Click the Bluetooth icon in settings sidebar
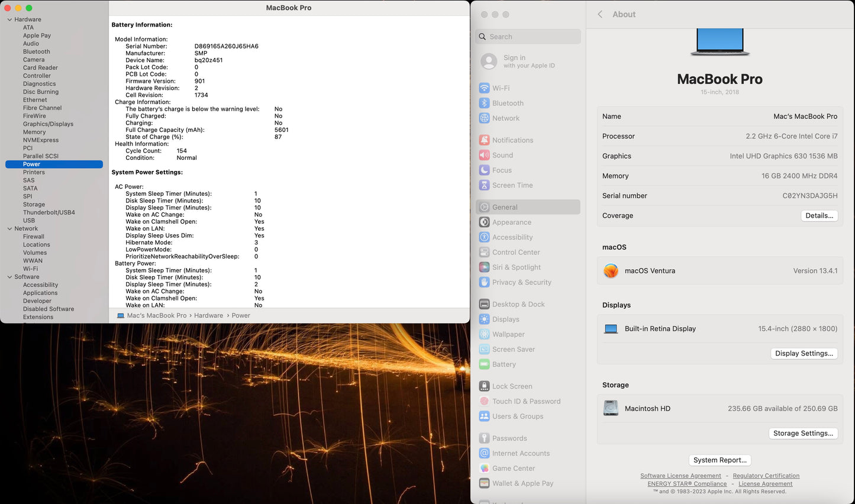This screenshot has height=504, width=855. (x=484, y=103)
